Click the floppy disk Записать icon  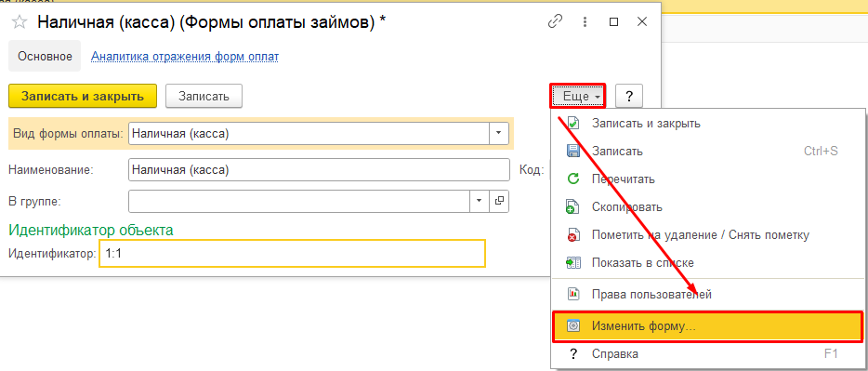pyautogui.click(x=573, y=152)
